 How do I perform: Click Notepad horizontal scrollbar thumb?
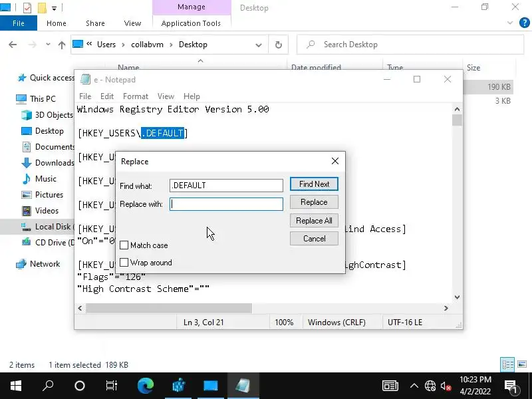click(x=169, y=308)
